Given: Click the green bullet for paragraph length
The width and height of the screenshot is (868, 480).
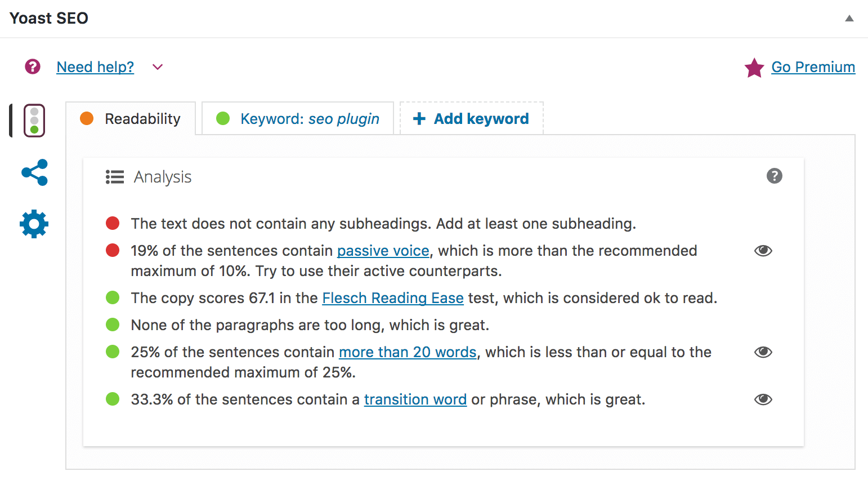Looking at the screenshot, I should pyautogui.click(x=113, y=325).
